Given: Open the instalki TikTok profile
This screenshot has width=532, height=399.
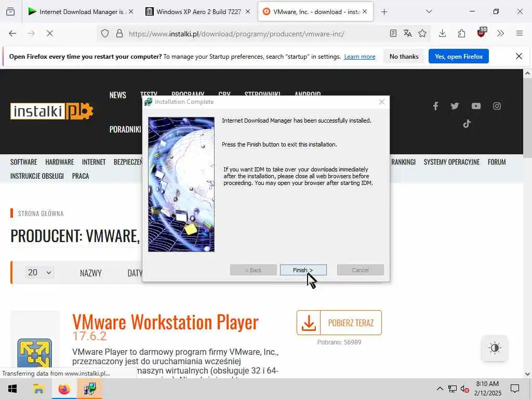Looking at the screenshot, I should 467,124.
